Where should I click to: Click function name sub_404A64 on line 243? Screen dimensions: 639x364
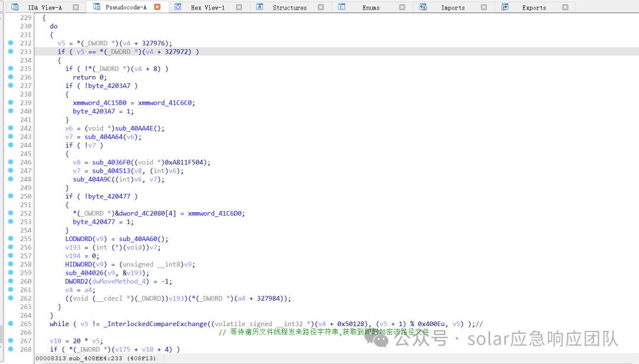coord(104,137)
